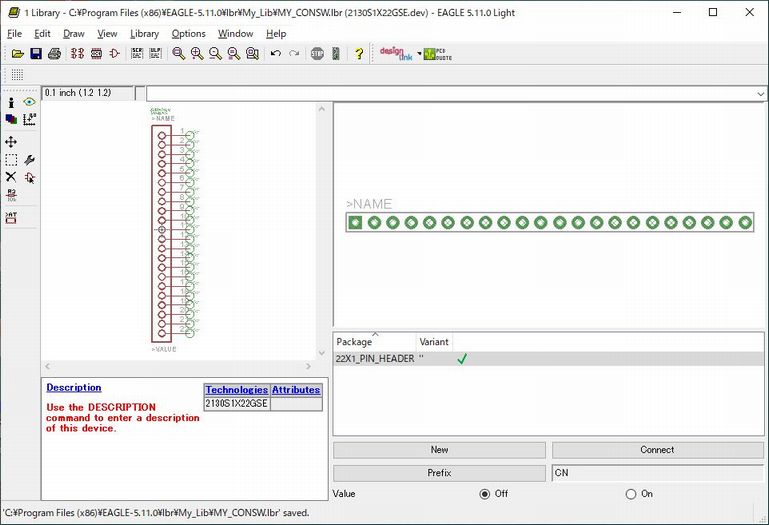This screenshot has height=525, width=769.
Task: Open the Library menu
Action: (x=144, y=33)
